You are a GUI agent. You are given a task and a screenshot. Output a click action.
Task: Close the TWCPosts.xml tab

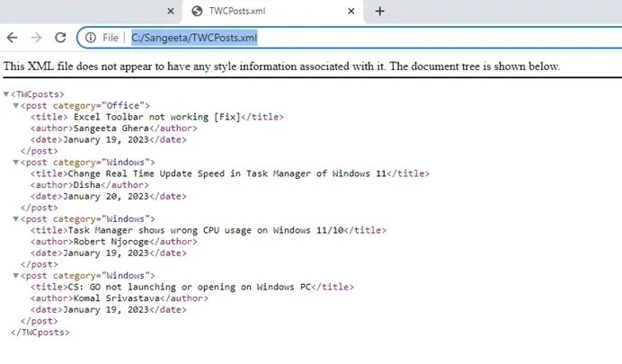click(349, 11)
